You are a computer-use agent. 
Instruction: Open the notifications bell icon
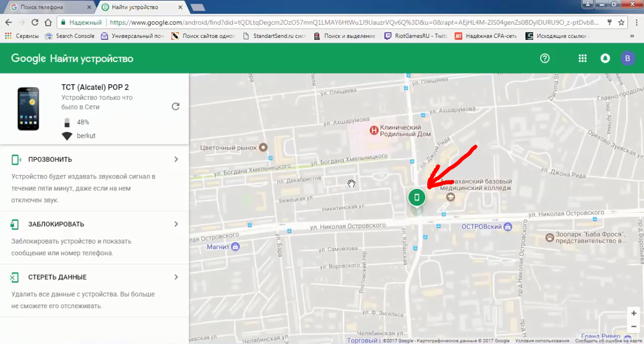pos(605,59)
